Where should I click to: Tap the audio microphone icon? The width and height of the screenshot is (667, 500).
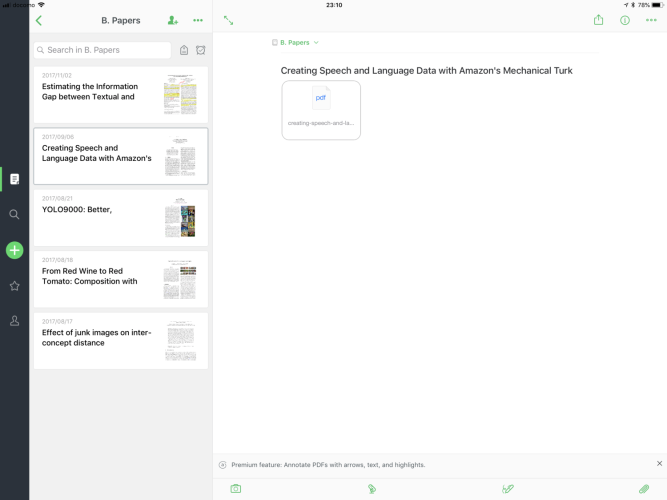tap(371, 489)
